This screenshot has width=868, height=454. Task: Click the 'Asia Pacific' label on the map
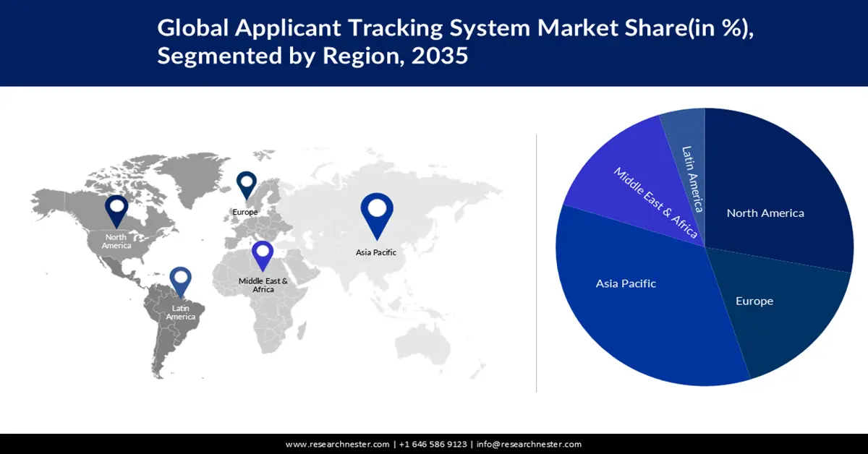point(376,252)
